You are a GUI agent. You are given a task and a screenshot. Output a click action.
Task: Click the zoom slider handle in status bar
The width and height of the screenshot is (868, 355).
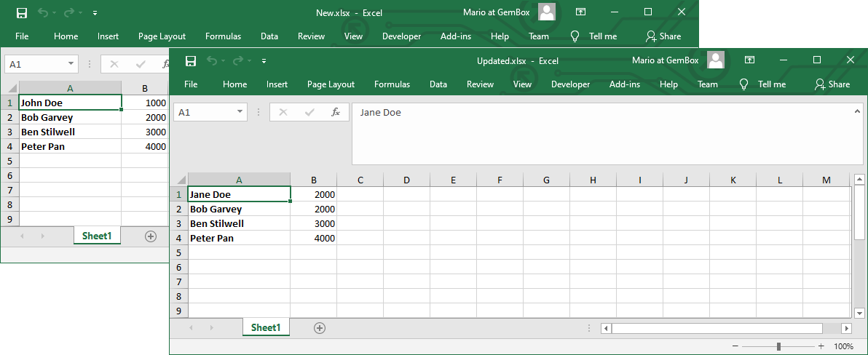point(778,347)
